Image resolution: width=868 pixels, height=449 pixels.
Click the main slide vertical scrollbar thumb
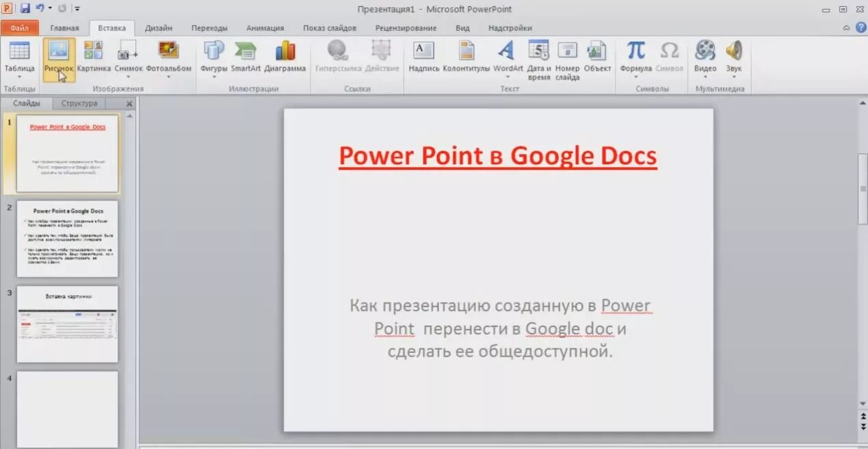click(x=863, y=188)
